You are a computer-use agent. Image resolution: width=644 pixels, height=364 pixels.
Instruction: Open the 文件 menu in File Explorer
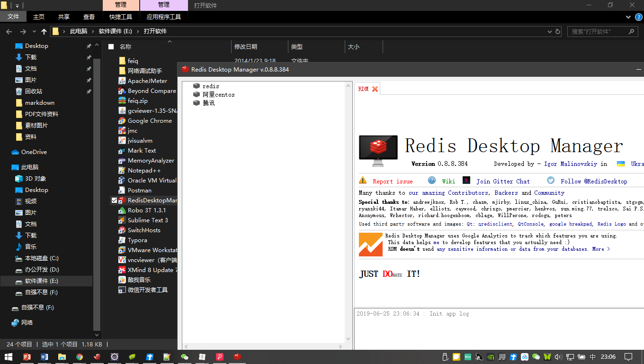(13, 17)
